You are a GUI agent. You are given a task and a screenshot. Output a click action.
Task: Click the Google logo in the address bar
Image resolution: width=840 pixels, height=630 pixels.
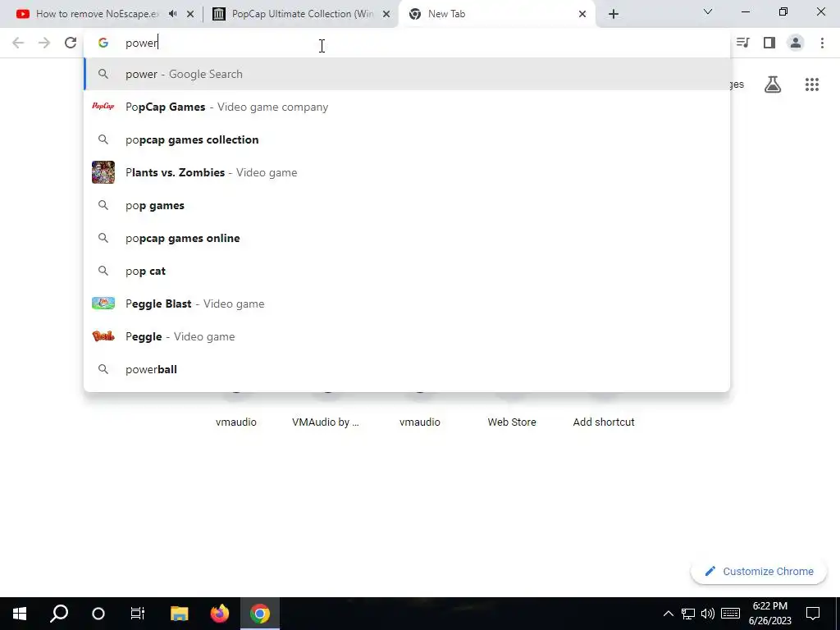point(103,43)
